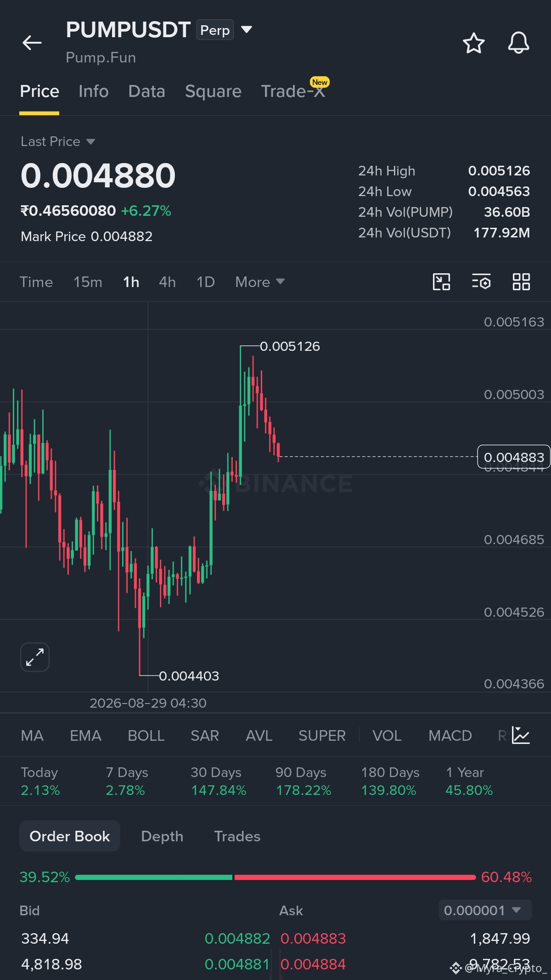Viewport: 551px width, 980px height.
Task: Open the Square tab
Action: [213, 91]
